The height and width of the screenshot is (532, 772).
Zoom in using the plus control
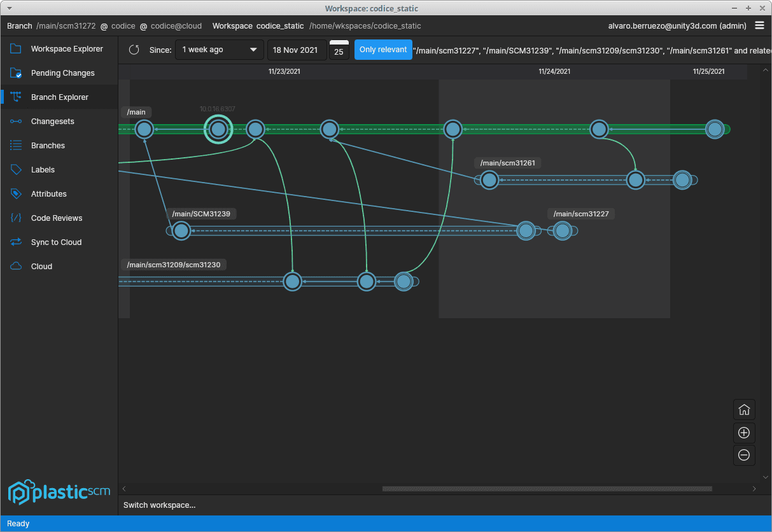click(x=744, y=433)
